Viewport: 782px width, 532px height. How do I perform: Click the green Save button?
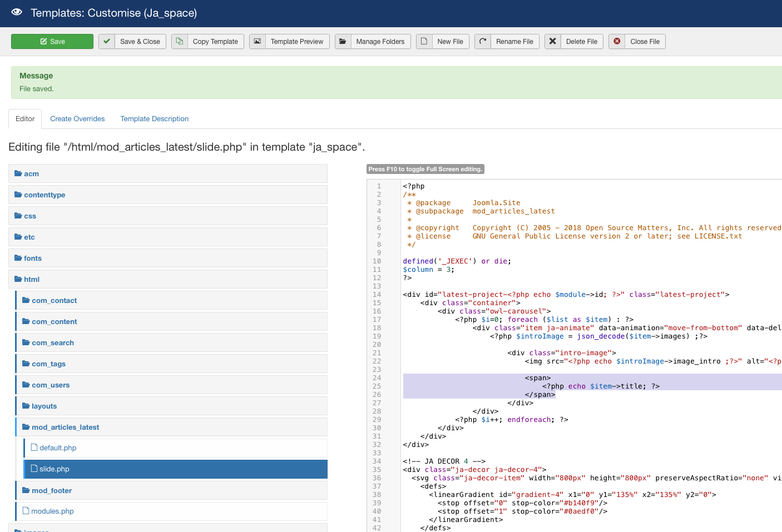coord(52,42)
